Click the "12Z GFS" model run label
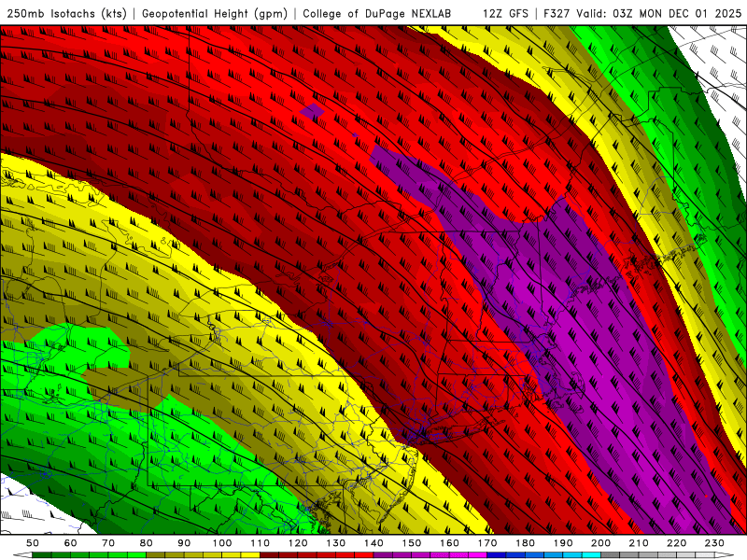This screenshot has width=747, height=560. pos(505,13)
